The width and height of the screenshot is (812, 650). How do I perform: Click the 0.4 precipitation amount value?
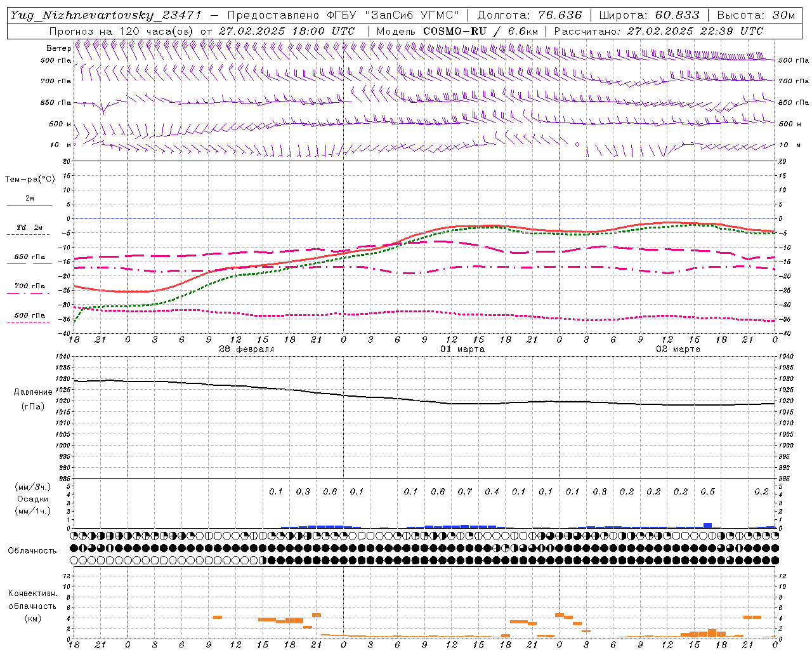click(492, 491)
